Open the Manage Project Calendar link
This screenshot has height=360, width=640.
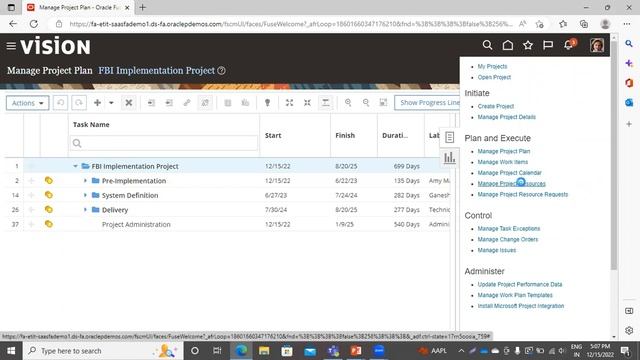click(509, 173)
